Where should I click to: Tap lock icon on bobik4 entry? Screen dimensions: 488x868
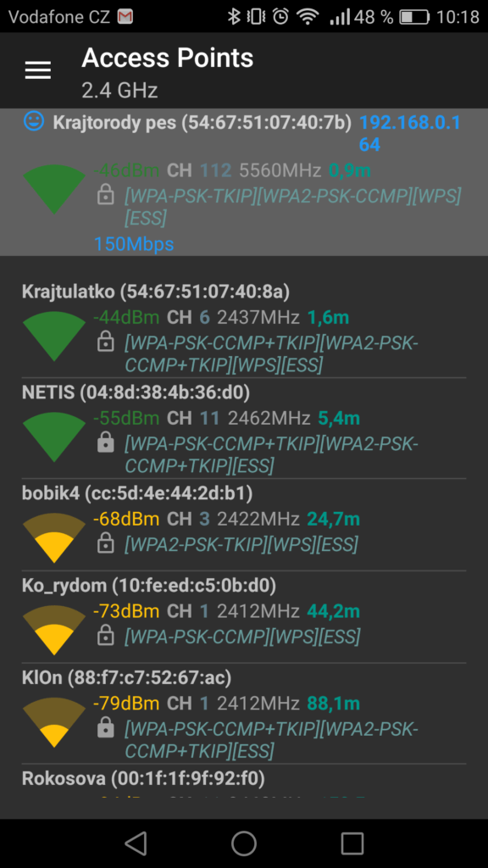[x=105, y=543]
